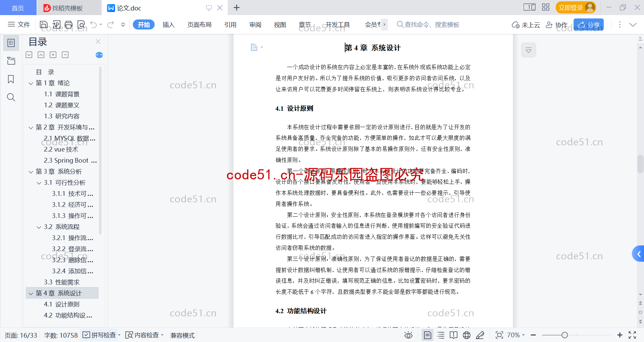The width and height of the screenshot is (644, 342).
Task: Click the zoom out minus button
Action: [x=533, y=335]
